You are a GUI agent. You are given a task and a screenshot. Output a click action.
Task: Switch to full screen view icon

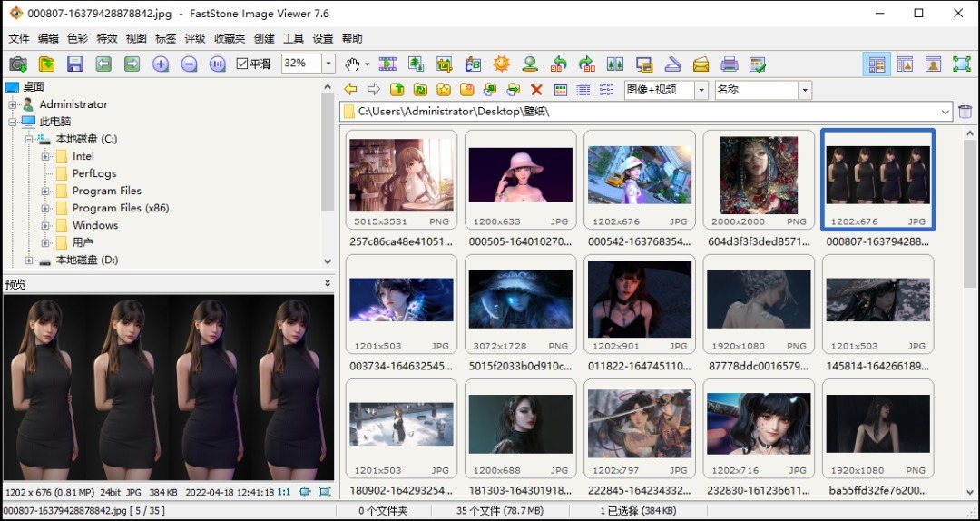[961, 64]
